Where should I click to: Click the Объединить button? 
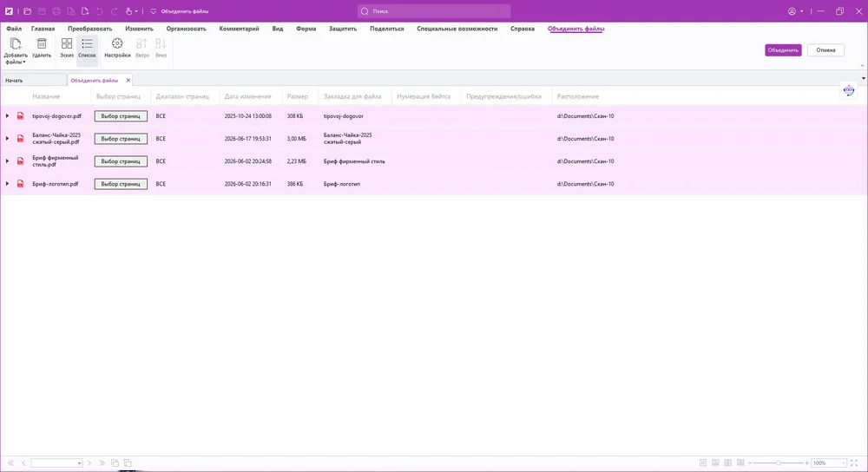(x=783, y=49)
